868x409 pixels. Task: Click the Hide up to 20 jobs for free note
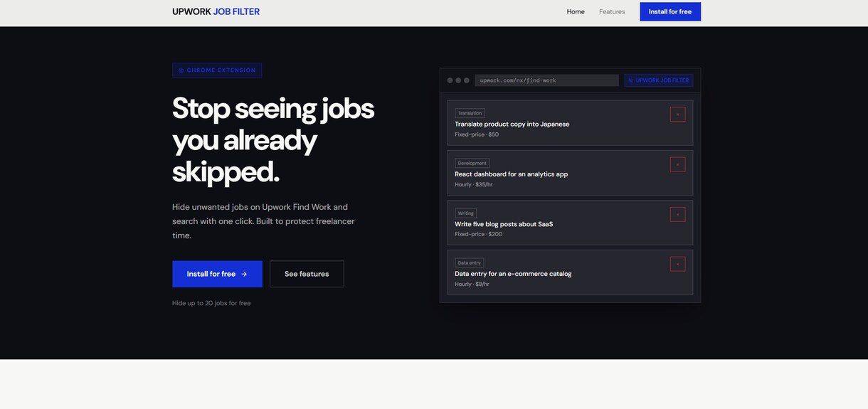click(211, 303)
